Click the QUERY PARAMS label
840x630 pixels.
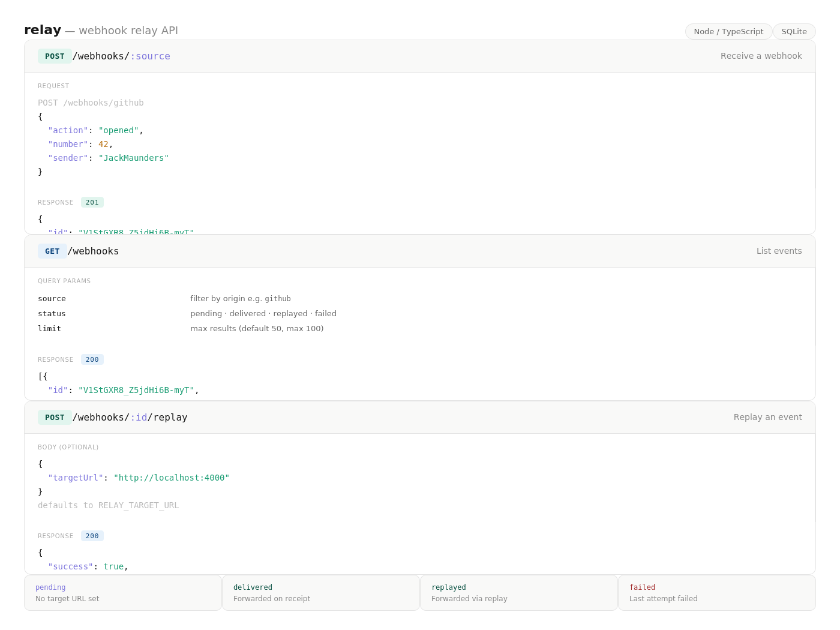[x=64, y=281]
